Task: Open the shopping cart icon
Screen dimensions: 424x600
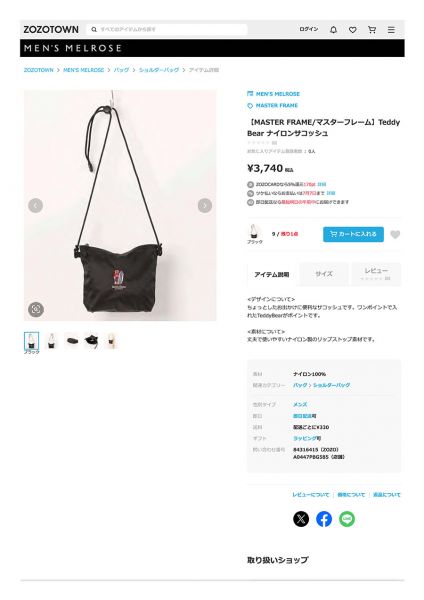Action: tap(372, 29)
